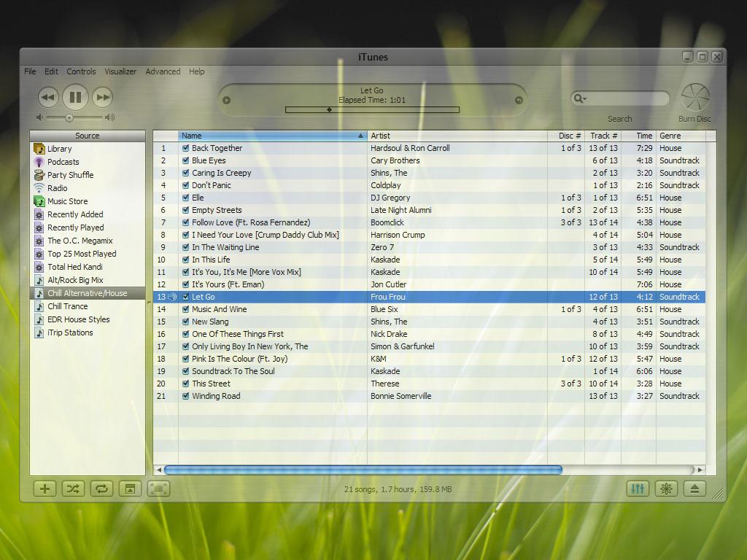Screen dimensions: 747x560
Task: Toggle shuffle mode icon
Action: pyautogui.click(x=72, y=489)
